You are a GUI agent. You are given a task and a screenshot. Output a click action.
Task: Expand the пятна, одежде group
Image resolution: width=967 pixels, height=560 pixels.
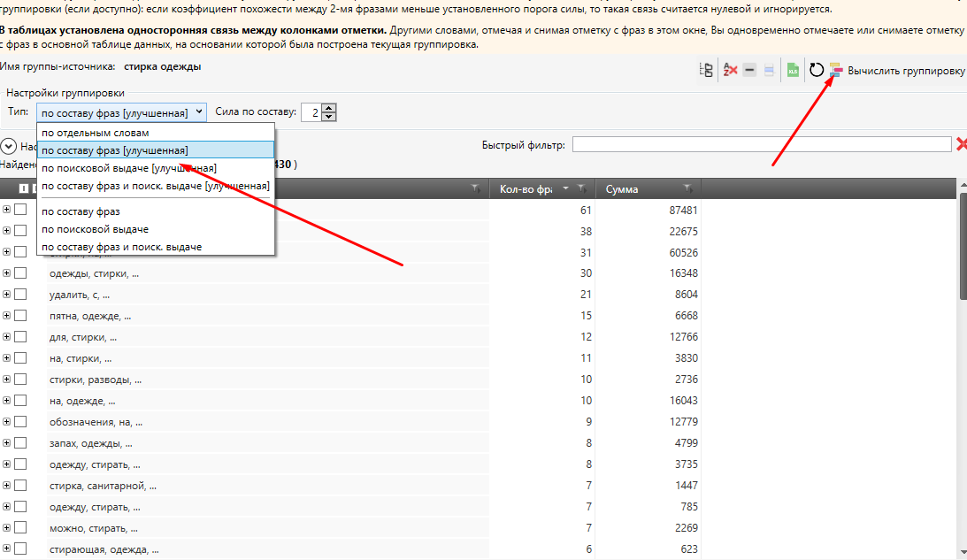6,315
